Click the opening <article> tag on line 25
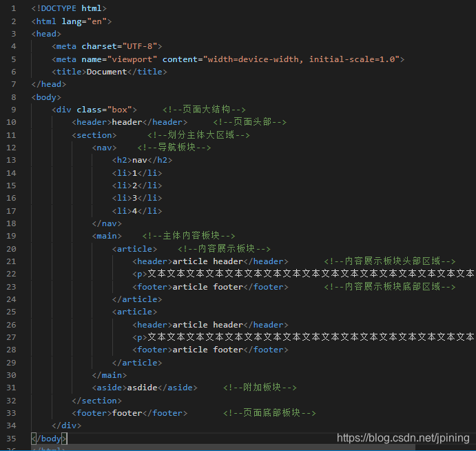The image size is (476, 451). coord(134,312)
